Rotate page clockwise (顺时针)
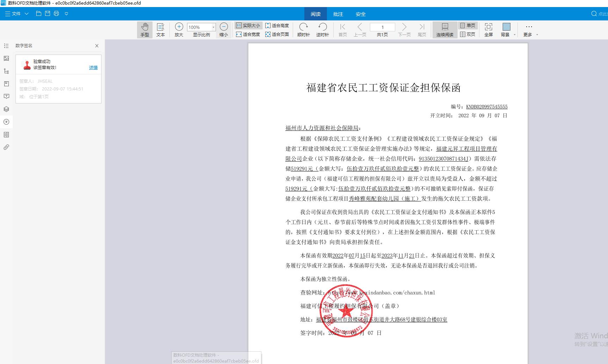 303,30
